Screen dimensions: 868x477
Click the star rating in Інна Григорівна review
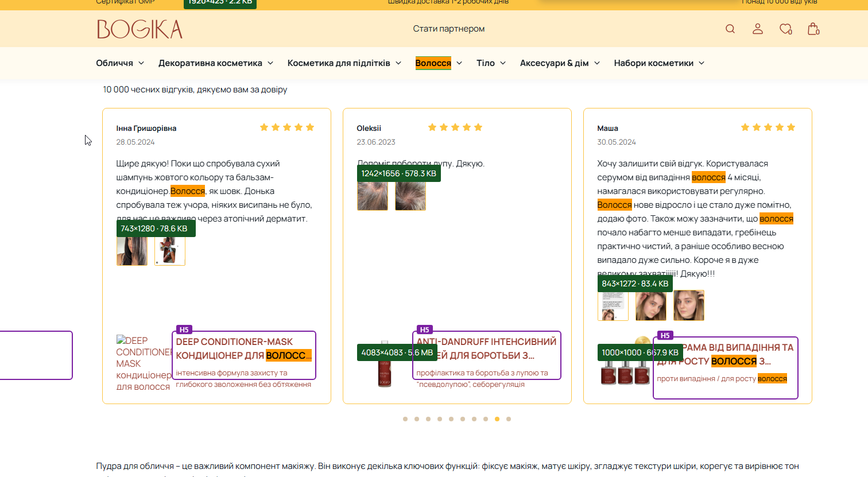click(x=287, y=127)
